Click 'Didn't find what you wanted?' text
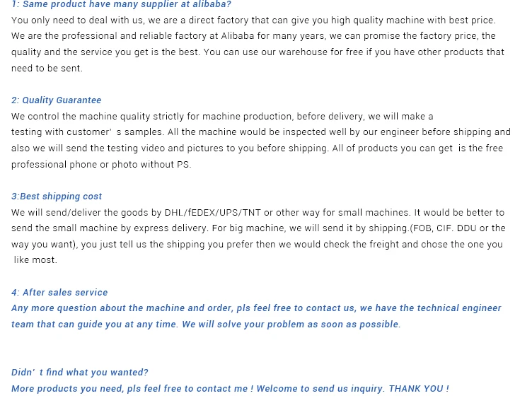 (x=80, y=373)
